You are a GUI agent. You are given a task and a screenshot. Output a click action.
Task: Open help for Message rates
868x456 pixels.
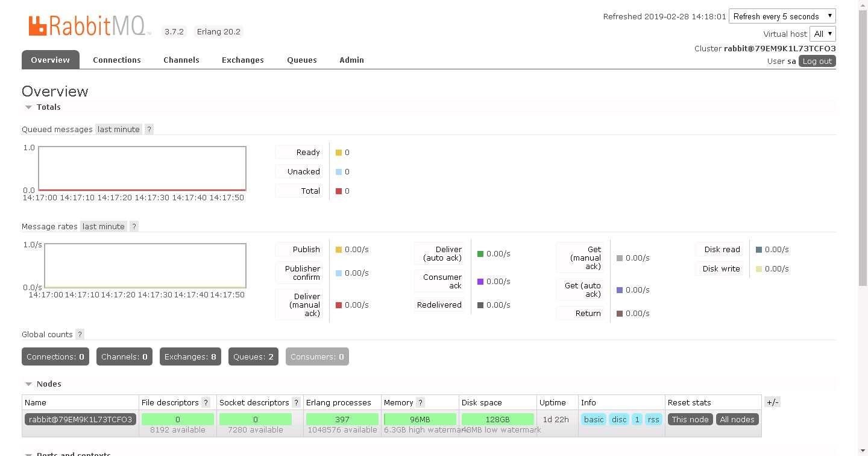coord(134,226)
